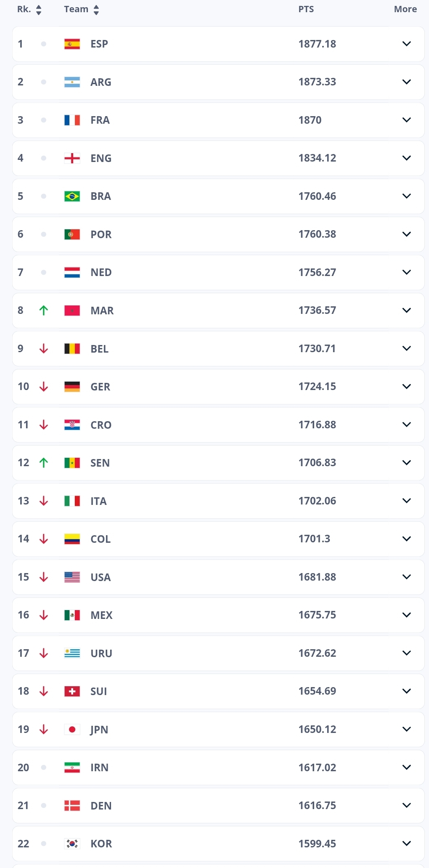The width and height of the screenshot is (429, 868).
Task: Click the South Korea flag icon
Action: coord(72,844)
